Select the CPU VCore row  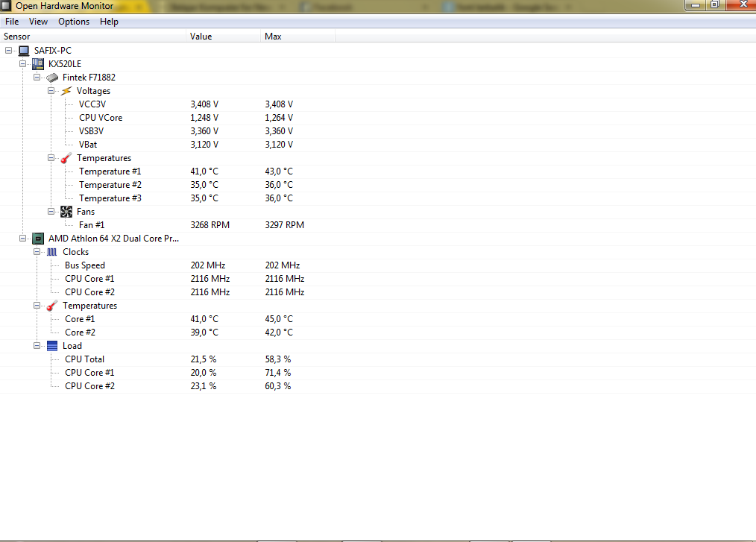(378, 118)
